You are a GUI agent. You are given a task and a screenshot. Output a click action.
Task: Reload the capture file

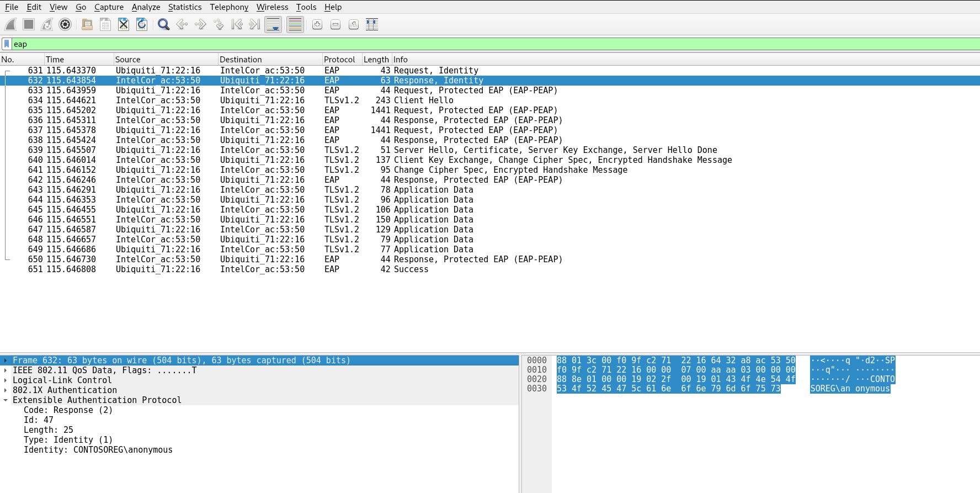[142, 24]
